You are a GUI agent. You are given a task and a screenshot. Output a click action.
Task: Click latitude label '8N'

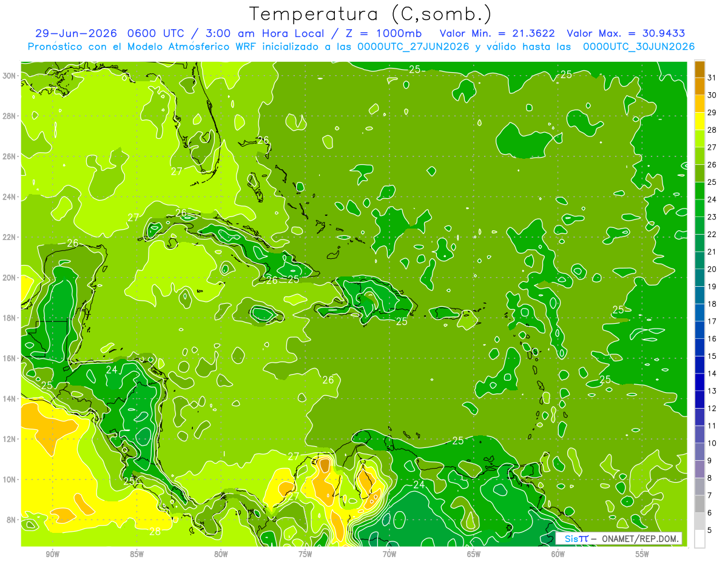(12, 520)
